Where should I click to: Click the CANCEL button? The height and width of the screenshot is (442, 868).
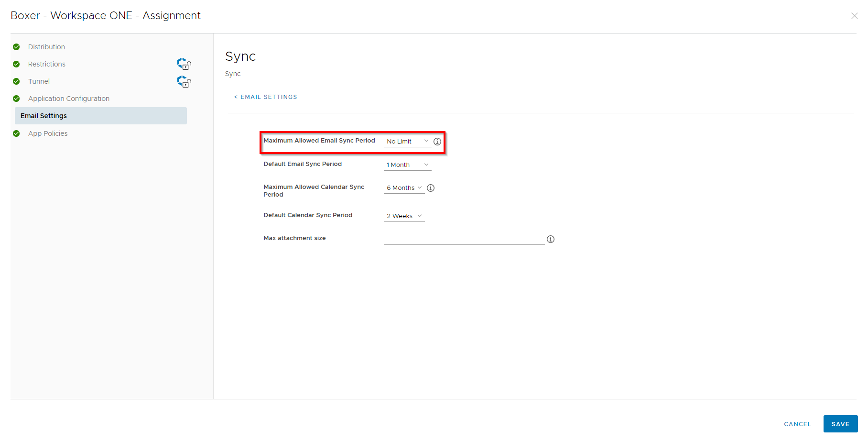click(797, 424)
